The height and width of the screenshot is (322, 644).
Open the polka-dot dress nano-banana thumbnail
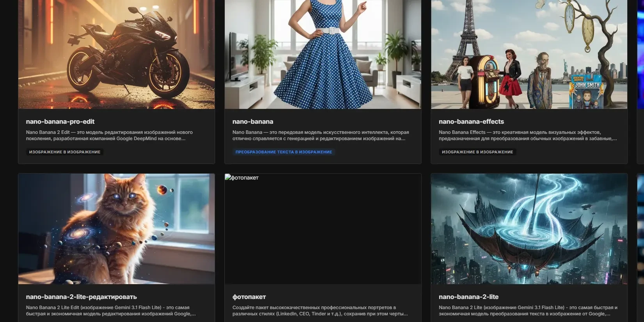(323, 54)
